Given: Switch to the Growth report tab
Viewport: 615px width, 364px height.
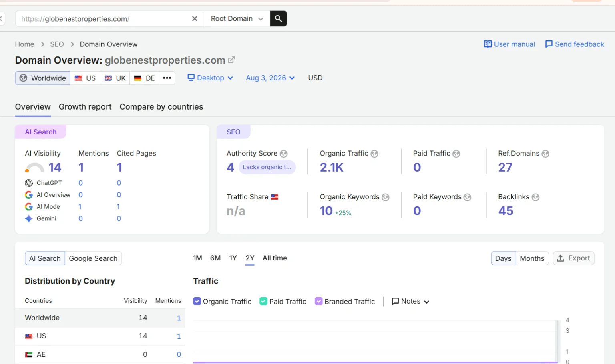Looking at the screenshot, I should (x=85, y=107).
